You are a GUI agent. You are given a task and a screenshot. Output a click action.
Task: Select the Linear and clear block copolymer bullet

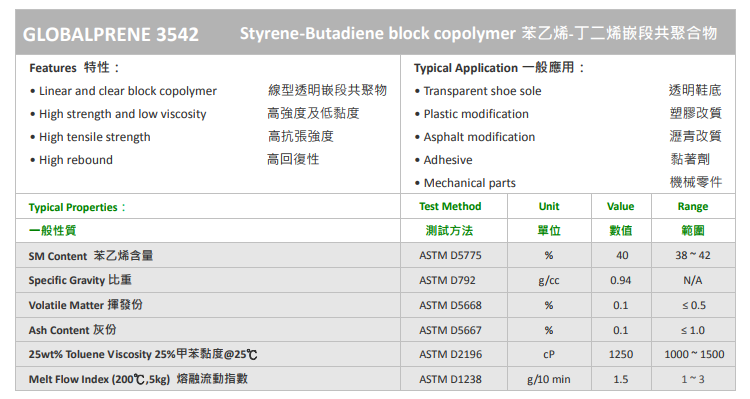(128, 91)
